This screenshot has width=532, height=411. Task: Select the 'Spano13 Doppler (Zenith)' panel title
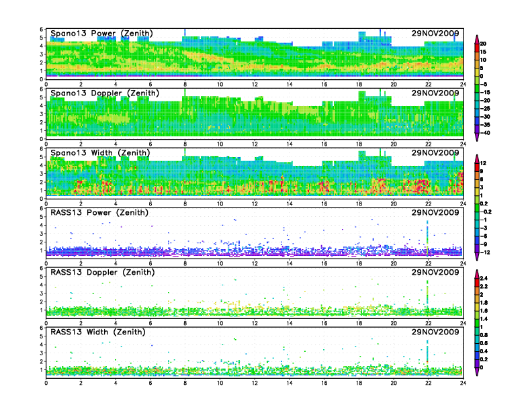click(x=105, y=93)
